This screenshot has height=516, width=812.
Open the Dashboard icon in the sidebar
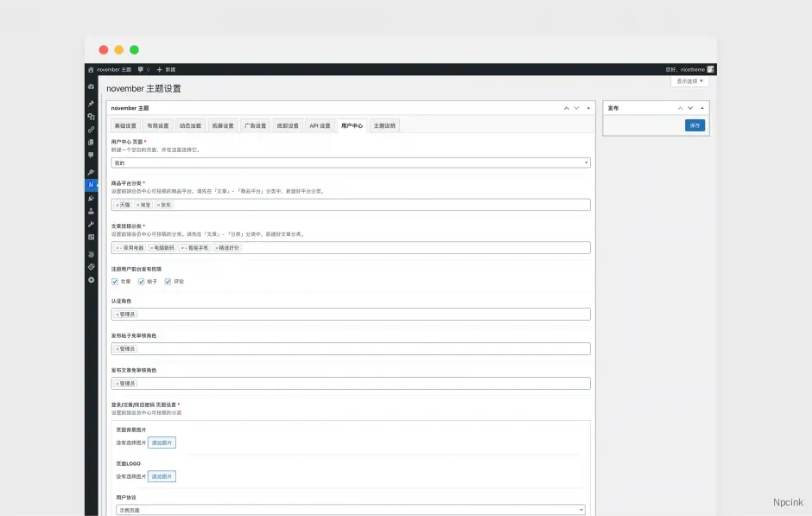pos(91,86)
